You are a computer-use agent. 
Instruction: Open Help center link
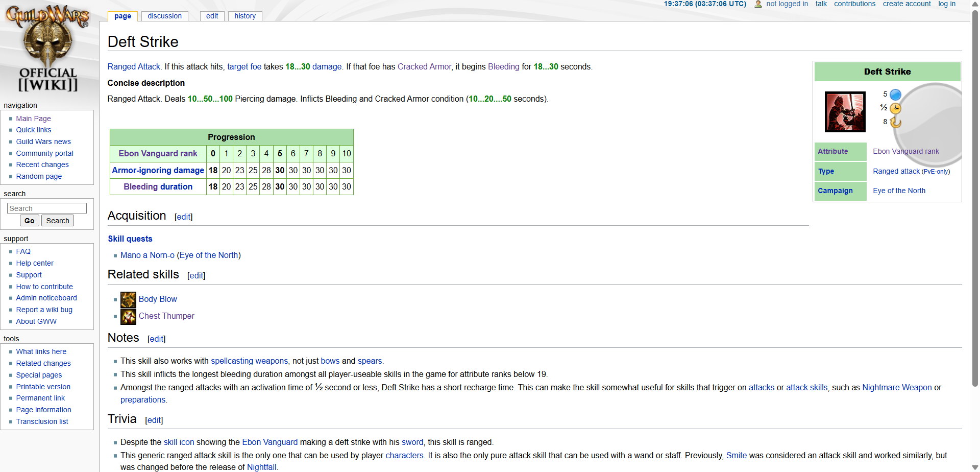35,263
